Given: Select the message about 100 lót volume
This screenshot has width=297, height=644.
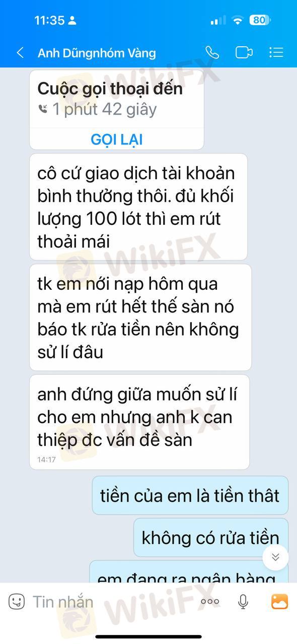Looking at the screenshot, I should point(138,207).
